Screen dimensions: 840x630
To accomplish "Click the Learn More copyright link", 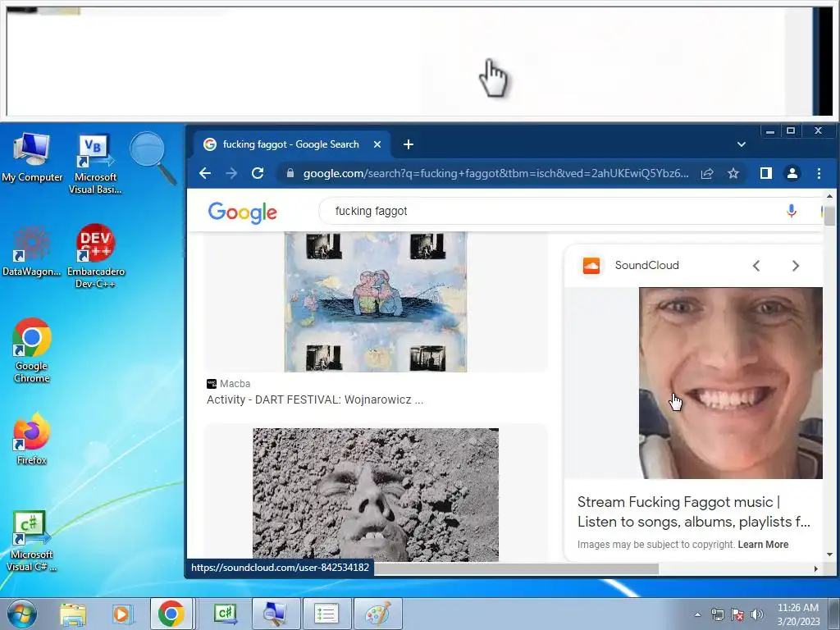I will (763, 545).
